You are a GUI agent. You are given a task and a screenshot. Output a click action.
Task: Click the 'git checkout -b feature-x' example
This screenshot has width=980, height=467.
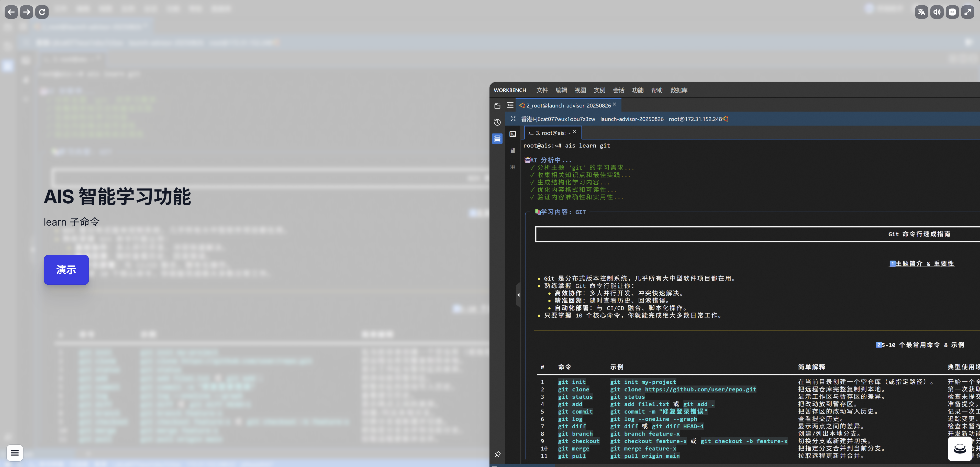(744, 441)
